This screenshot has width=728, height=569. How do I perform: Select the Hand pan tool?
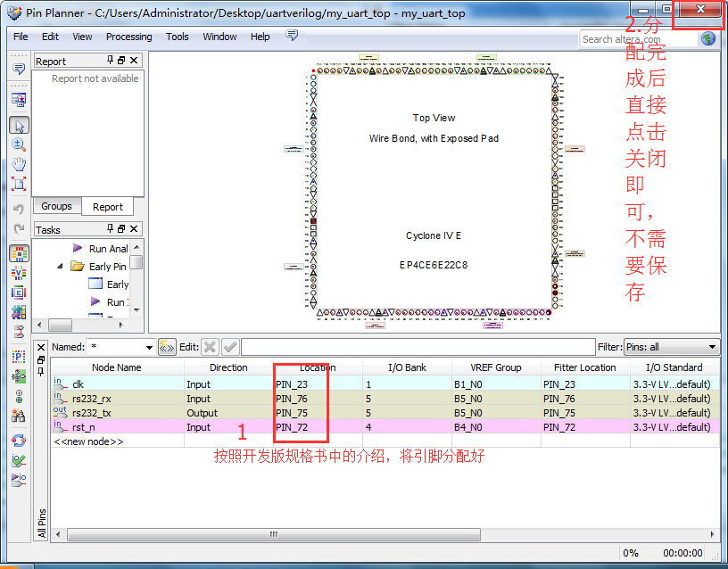(x=19, y=164)
